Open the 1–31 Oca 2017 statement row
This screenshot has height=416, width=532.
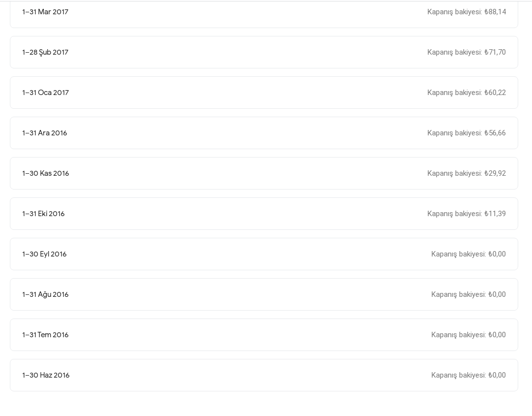point(264,93)
